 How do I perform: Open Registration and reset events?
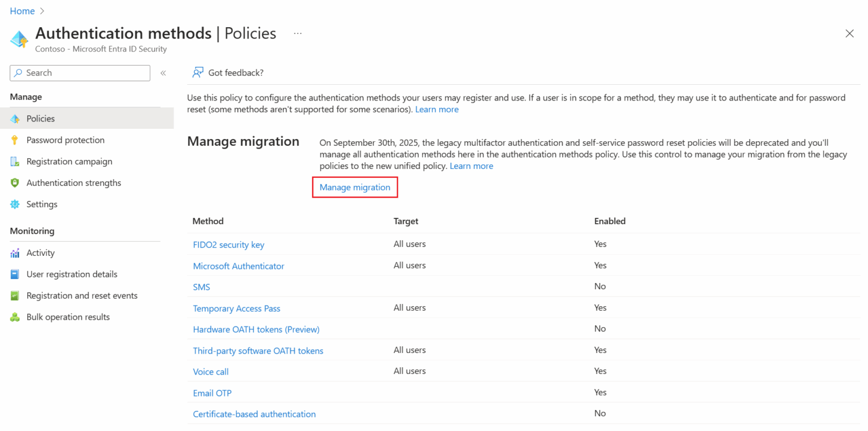click(x=82, y=295)
